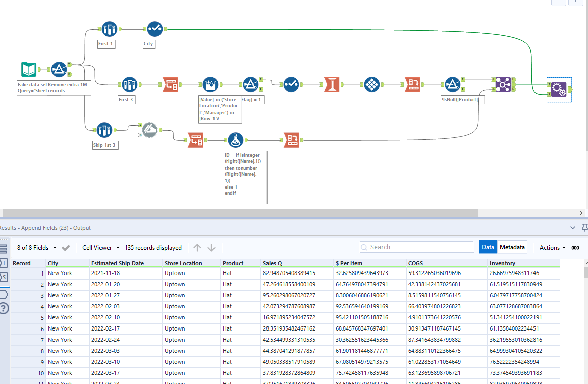Select the Filter tool showing "!IsNull([Product])"
Screen dimensions: 588x384
point(453,84)
